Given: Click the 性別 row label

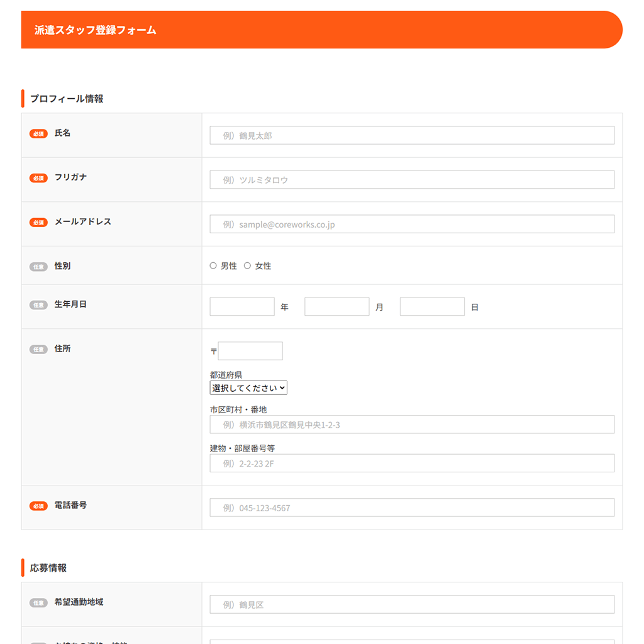Looking at the screenshot, I should 62,266.
